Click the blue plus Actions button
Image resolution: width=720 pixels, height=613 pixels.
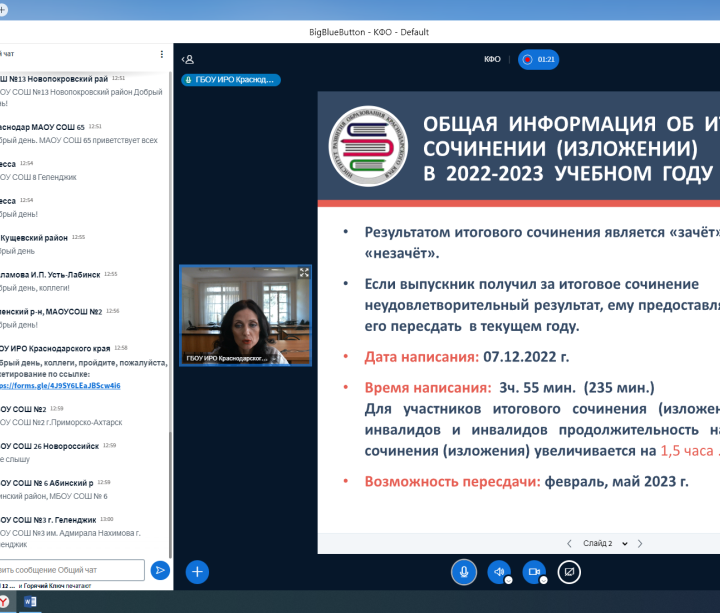(198, 571)
